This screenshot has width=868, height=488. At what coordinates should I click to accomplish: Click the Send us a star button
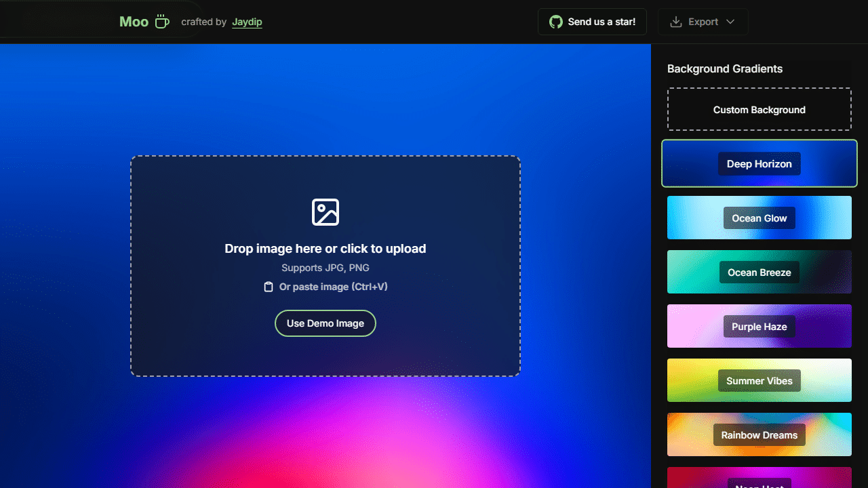click(592, 22)
